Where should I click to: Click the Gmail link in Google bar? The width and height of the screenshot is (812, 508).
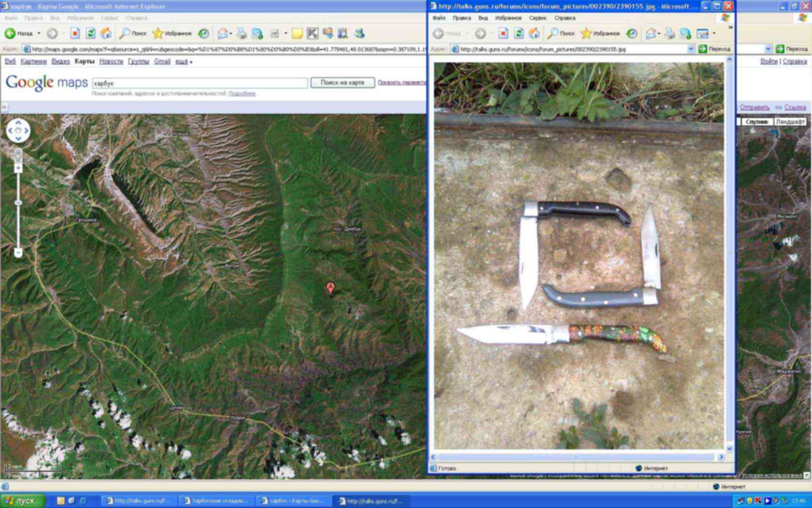click(x=162, y=61)
